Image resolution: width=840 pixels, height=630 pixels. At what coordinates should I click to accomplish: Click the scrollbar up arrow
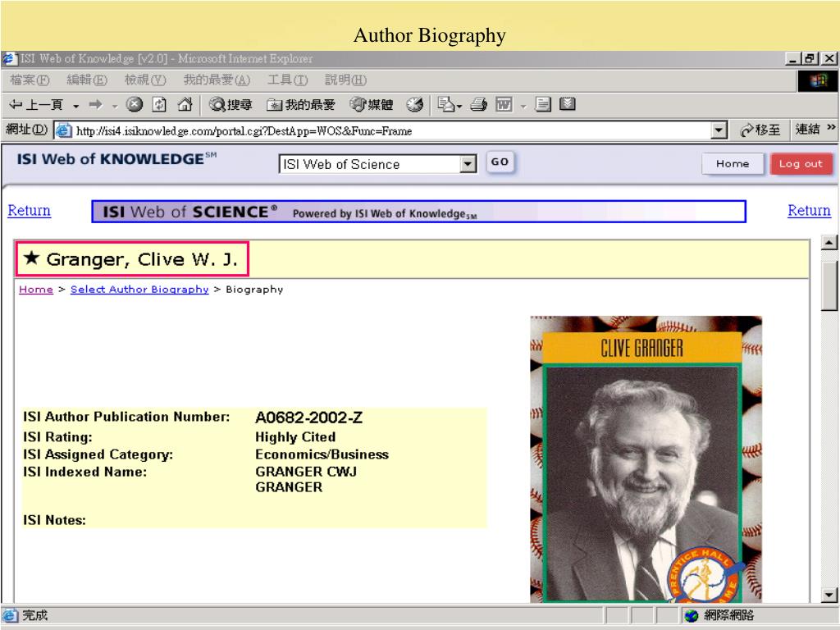(829, 243)
